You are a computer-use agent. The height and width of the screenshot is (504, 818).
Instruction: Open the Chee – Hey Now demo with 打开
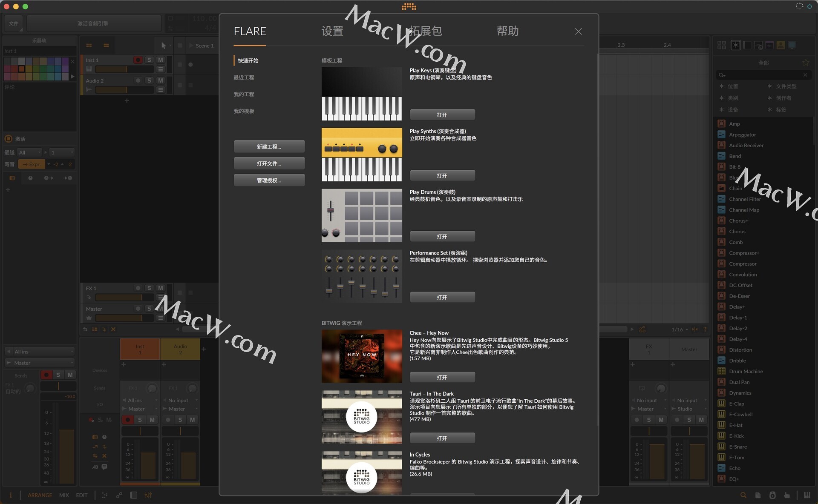(x=442, y=377)
